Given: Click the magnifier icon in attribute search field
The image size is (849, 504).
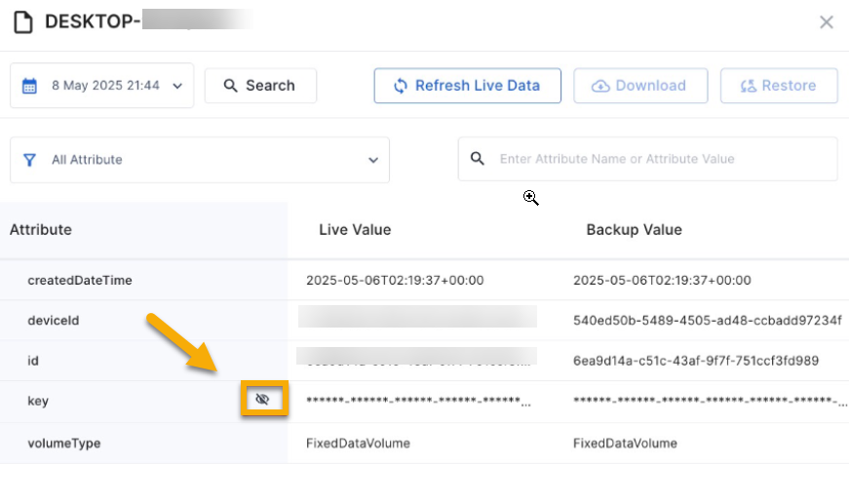Looking at the screenshot, I should tap(478, 159).
